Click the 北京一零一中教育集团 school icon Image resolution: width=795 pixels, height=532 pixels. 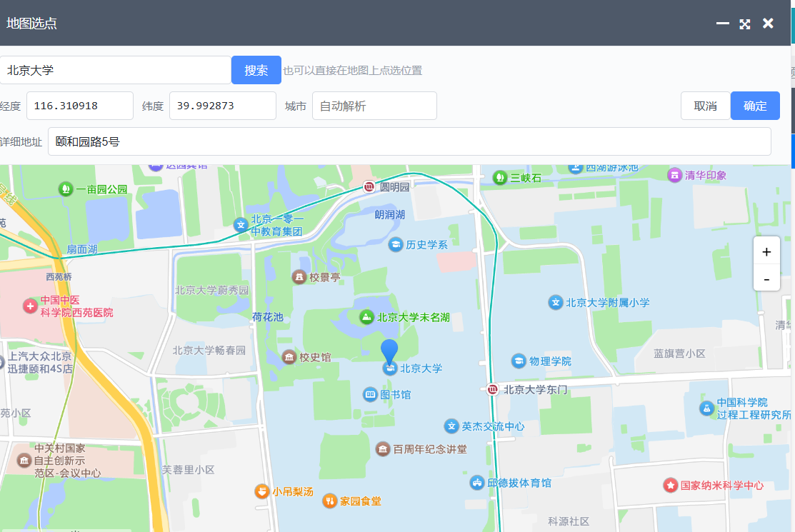[x=241, y=224]
